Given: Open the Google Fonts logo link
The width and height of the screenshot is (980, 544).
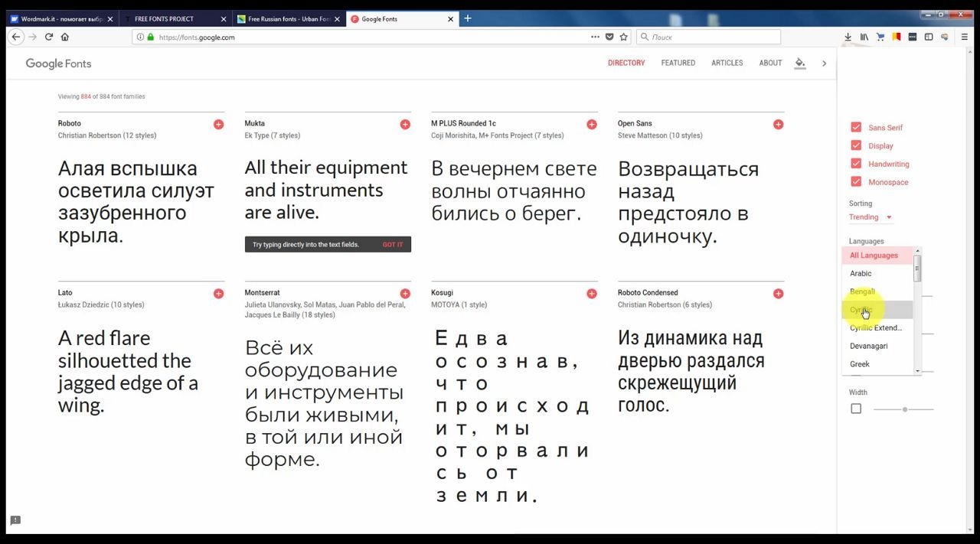Looking at the screenshot, I should coord(58,64).
